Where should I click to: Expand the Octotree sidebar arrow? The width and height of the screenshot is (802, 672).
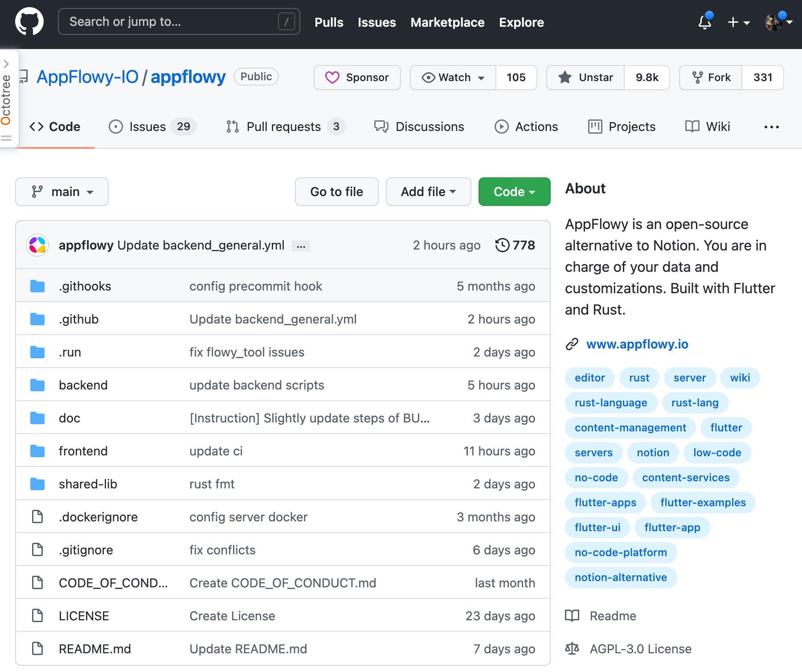click(x=6, y=64)
